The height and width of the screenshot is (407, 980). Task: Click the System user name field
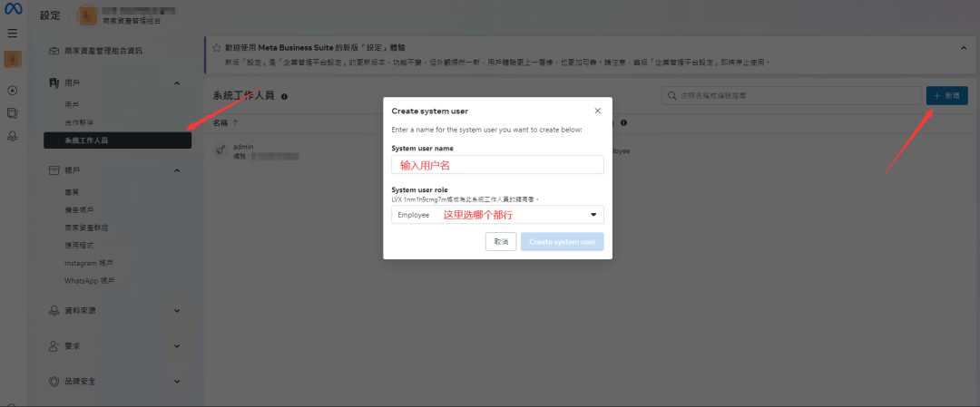(497, 165)
